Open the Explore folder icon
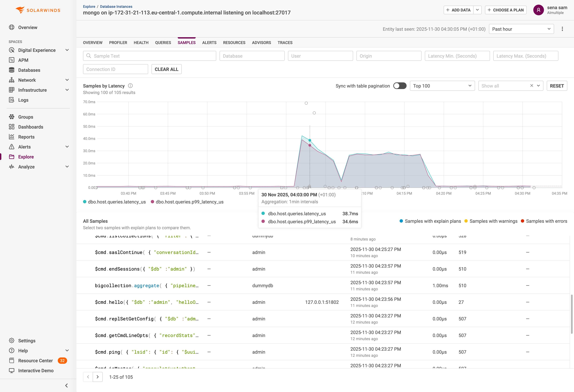Viewport: 574px width, 392px height. tap(12, 157)
